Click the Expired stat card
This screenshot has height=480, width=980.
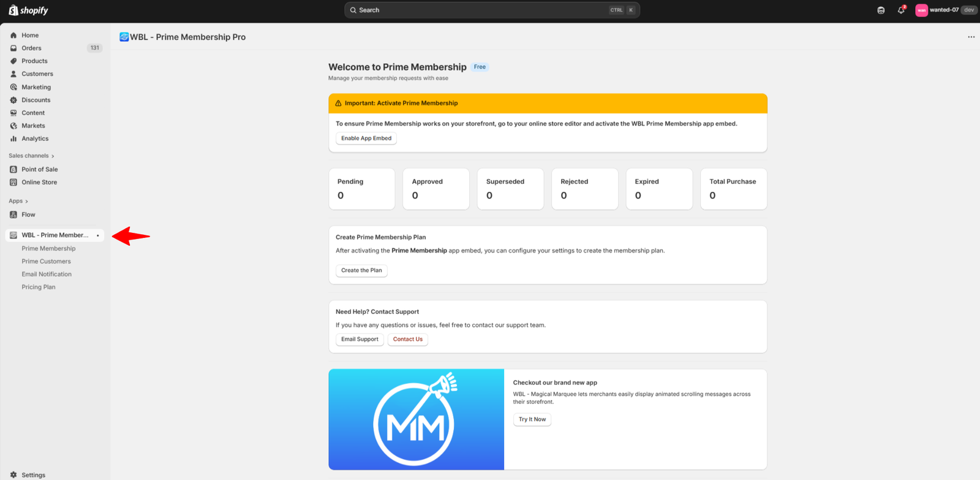[x=660, y=189]
